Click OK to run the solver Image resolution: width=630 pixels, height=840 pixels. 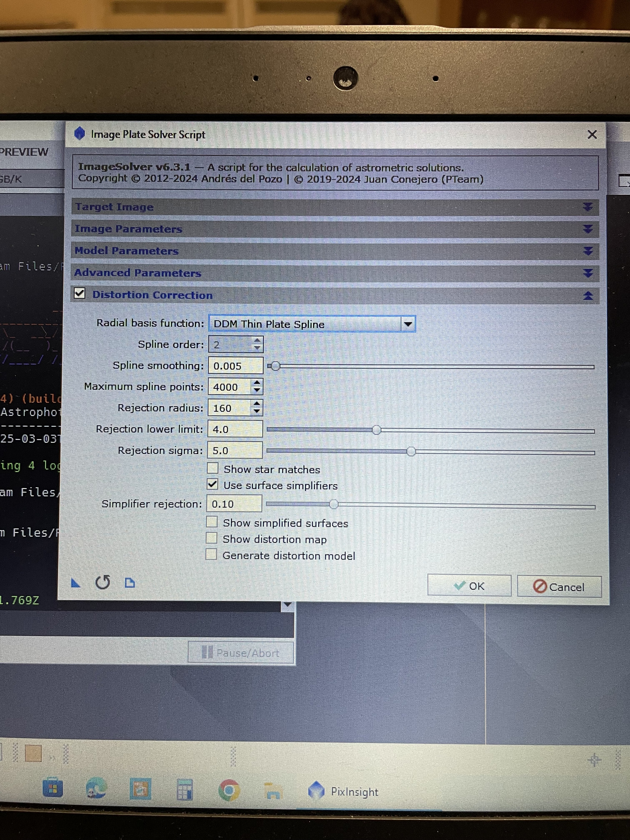(469, 586)
